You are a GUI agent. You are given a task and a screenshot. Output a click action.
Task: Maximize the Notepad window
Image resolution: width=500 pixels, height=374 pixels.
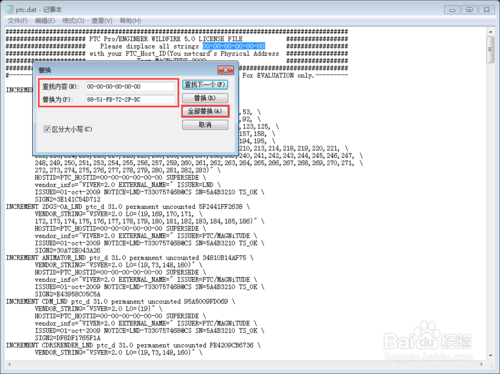[x=469, y=10]
